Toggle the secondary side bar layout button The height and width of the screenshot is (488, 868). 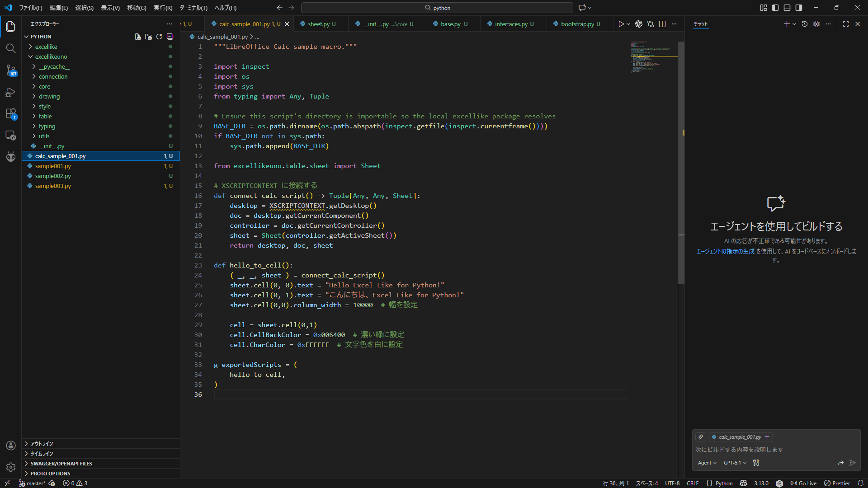pos(799,8)
